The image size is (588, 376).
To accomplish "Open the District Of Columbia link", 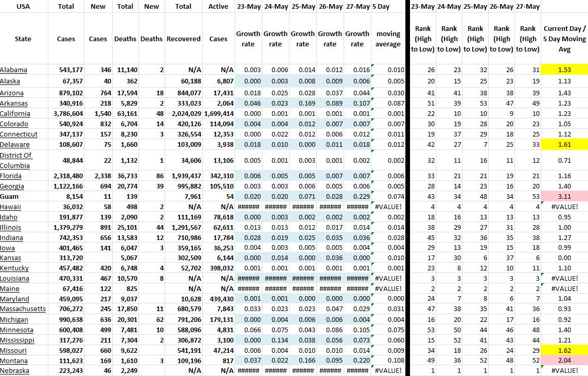I will pyautogui.click(x=16, y=160).
